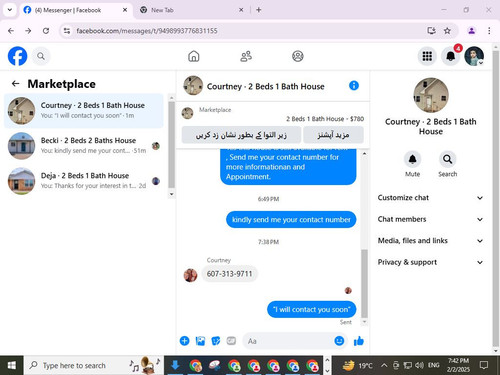Go to the Home feed icon
This screenshot has height=375, width=500.
[194, 56]
